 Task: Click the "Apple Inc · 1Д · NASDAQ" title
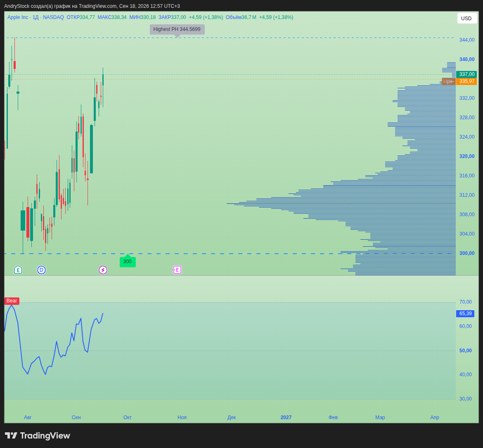click(x=36, y=17)
